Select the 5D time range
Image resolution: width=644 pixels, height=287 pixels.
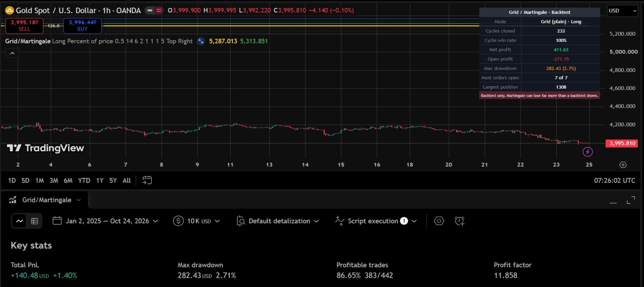pos(26,181)
